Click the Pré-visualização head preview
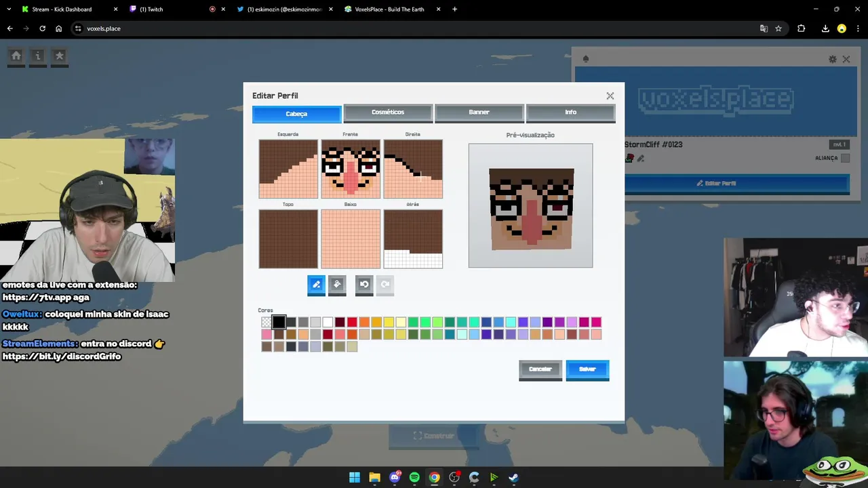868x488 pixels. pyautogui.click(x=531, y=205)
